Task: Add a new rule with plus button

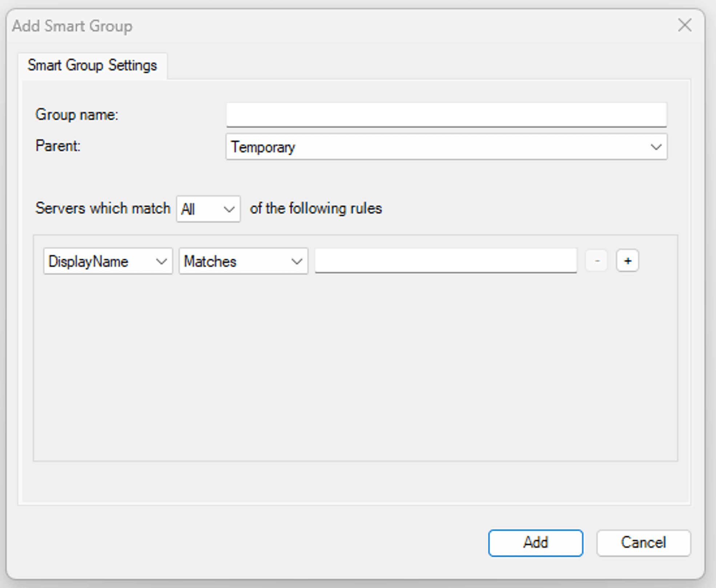Action: pyautogui.click(x=627, y=261)
